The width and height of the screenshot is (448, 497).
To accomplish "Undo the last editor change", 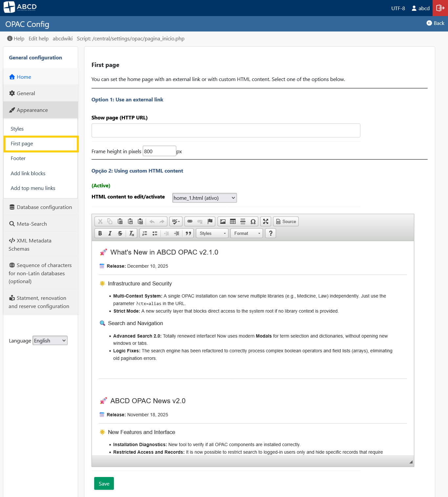I will [152, 221].
